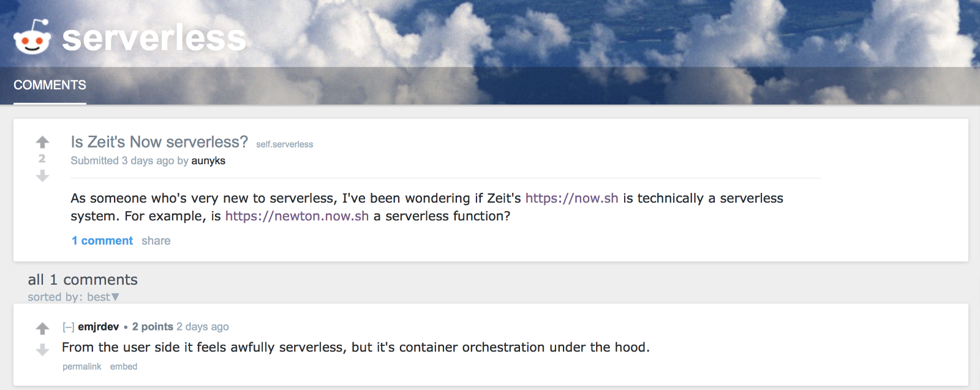Follow the https://now.sh link
The width and height of the screenshot is (980, 390).
pos(571,198)
